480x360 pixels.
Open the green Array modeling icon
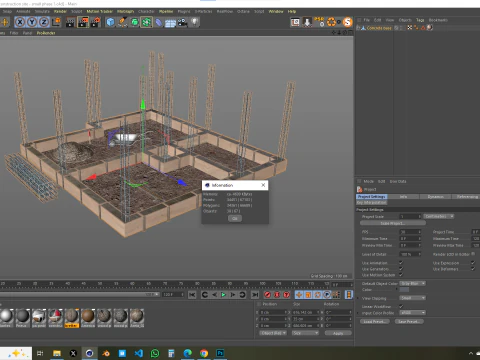(146, 22)
